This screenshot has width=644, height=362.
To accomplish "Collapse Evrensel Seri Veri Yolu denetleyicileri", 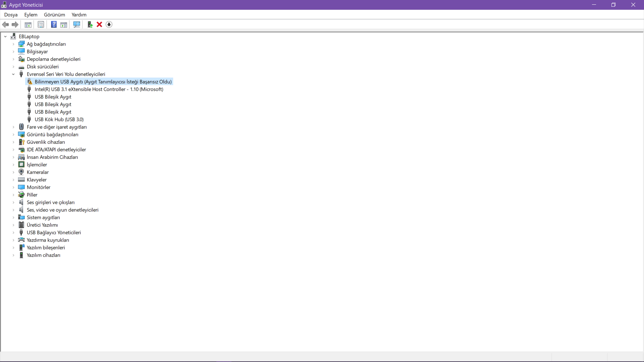I will click(13, 74).
